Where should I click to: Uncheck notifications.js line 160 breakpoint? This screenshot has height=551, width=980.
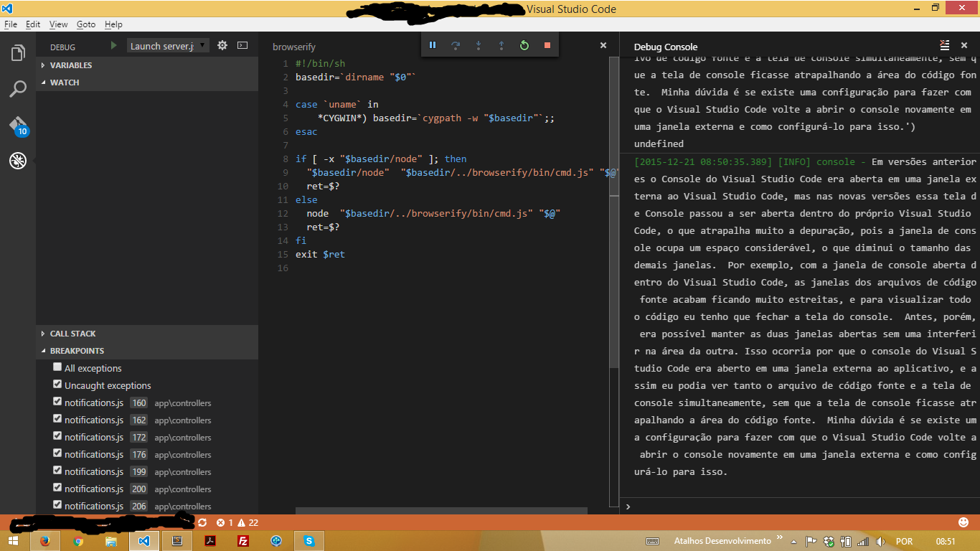(x=57, y=402)
